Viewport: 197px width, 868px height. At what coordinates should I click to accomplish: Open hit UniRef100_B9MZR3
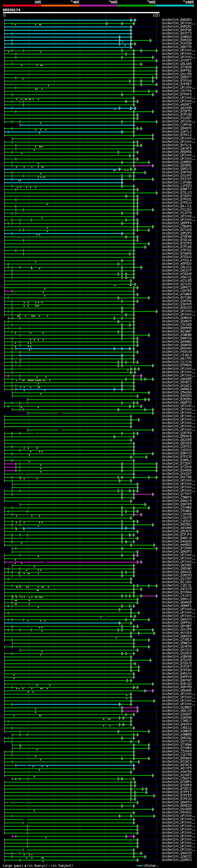pyautogui.click(x=177, y=20)
